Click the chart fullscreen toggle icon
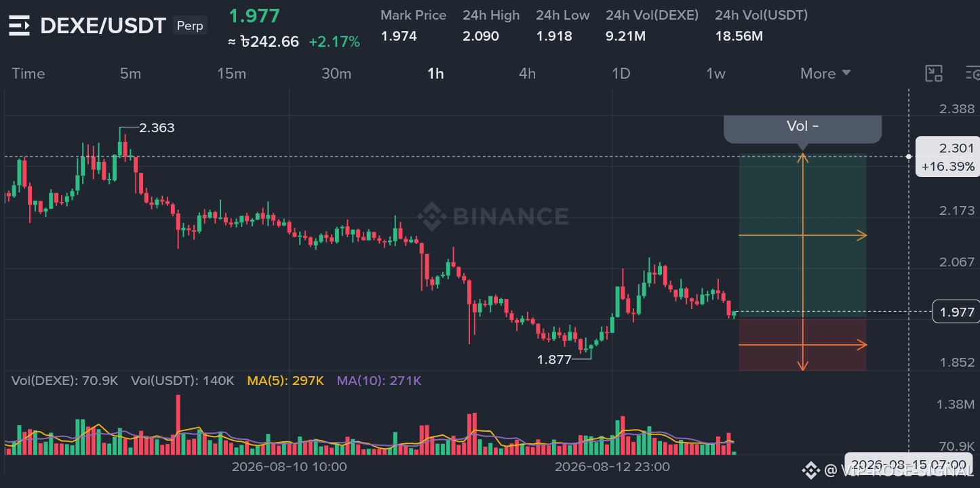 [x=934, y=73]
